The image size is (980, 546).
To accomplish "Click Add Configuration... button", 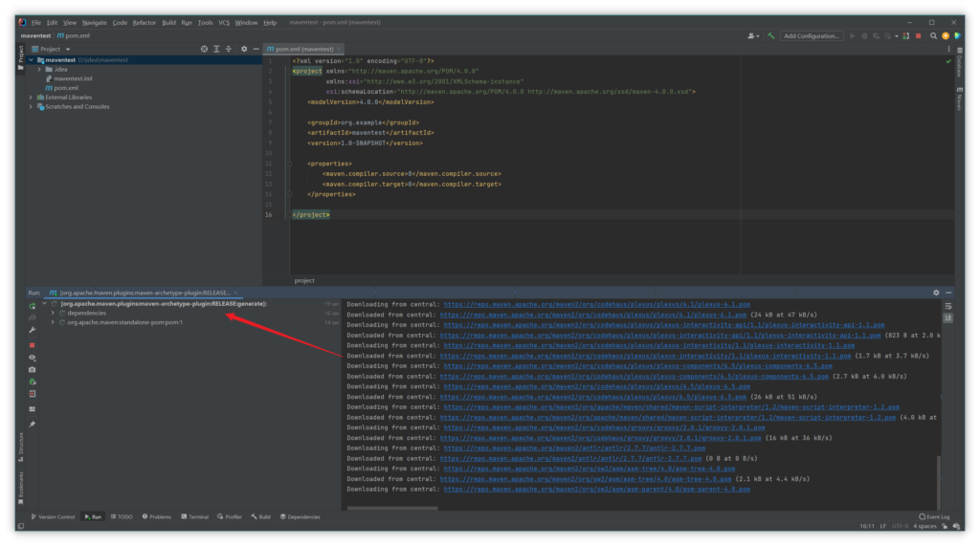I will click(x=812, y=36).
